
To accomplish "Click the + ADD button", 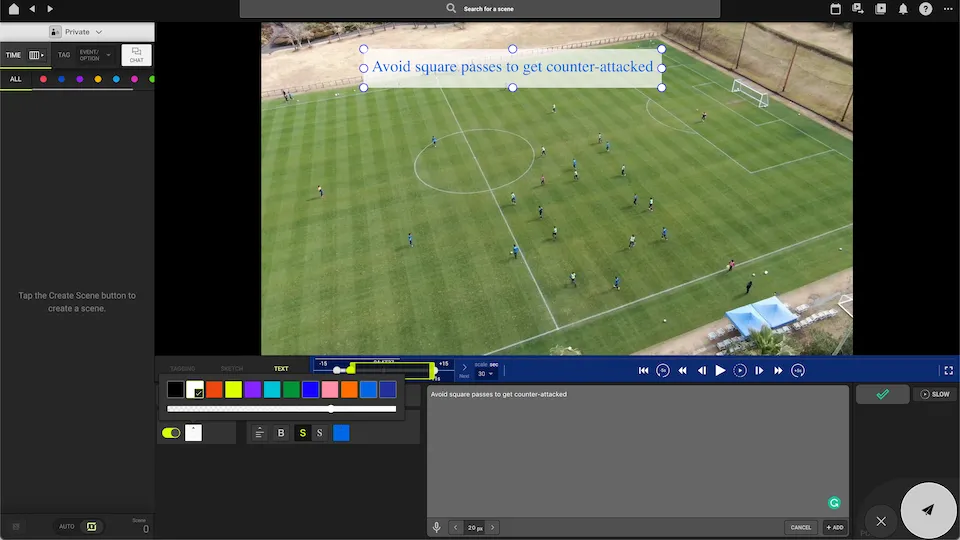I will pyautogui.click(x=835, y=527).
